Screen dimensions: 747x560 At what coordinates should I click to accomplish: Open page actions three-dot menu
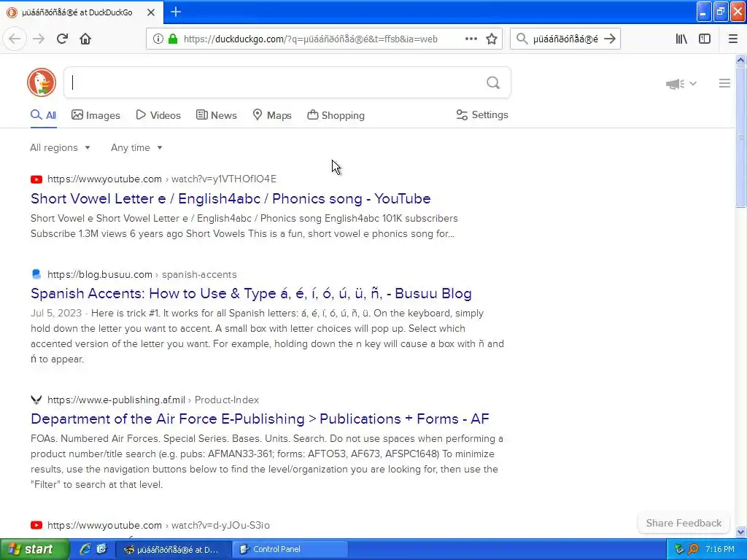(471, 39)
